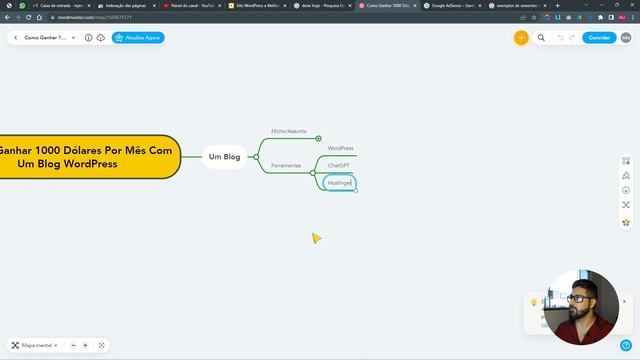Open the Mapa mental layout dropdown

click(x=35, y=345)
